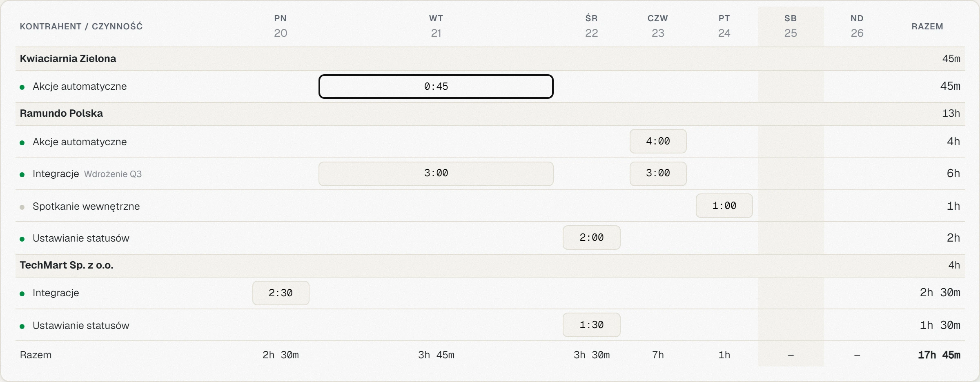The width and height of the screenshot is (980, 382).
Task: Click the Spotkanie wewnętrzne activity name
Action: coord(86,207)
